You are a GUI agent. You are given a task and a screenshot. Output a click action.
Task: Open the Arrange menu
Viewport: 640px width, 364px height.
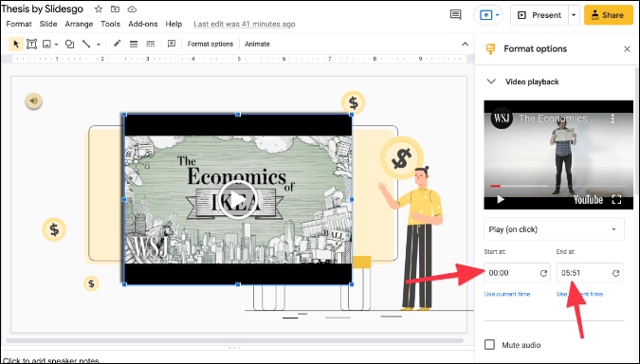79,24
